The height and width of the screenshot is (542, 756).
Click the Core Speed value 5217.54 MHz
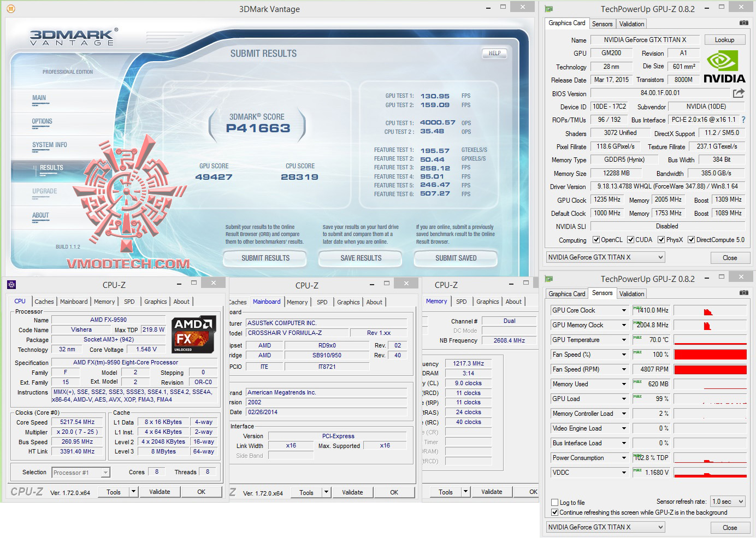point(77,422)
